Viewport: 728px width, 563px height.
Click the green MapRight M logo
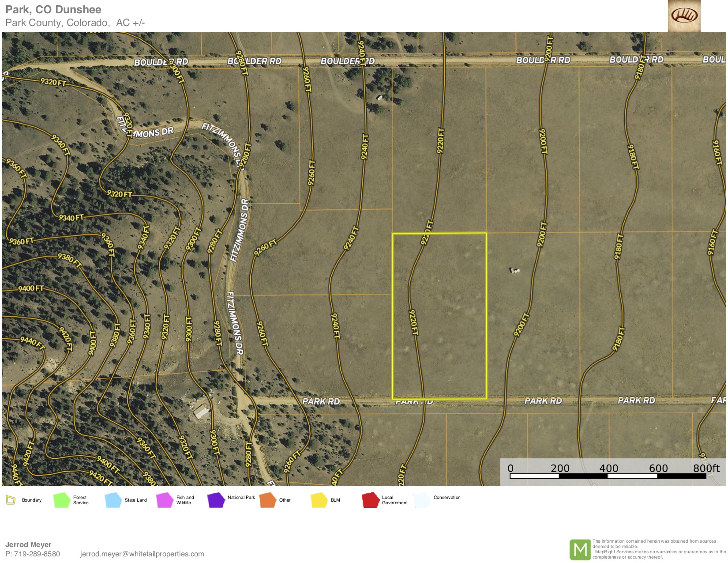580,549
